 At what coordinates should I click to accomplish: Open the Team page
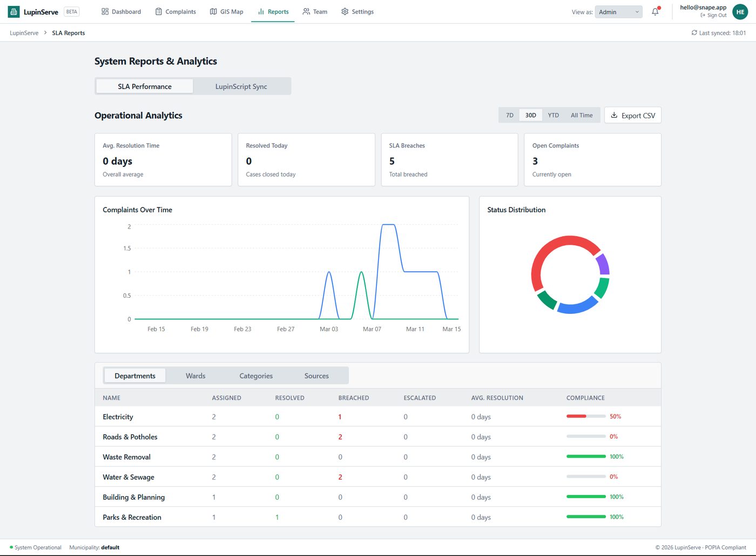[x=315, y=11]
